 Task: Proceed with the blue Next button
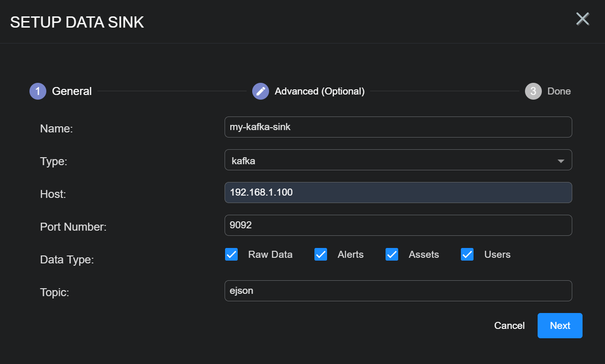tap(560, 326)
